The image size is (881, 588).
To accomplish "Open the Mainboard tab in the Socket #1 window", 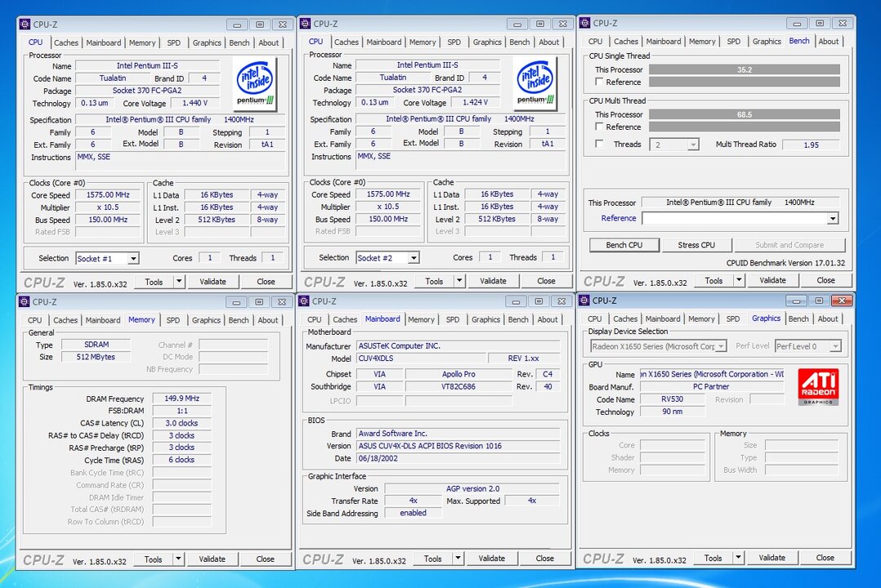I will pos(103,42).
